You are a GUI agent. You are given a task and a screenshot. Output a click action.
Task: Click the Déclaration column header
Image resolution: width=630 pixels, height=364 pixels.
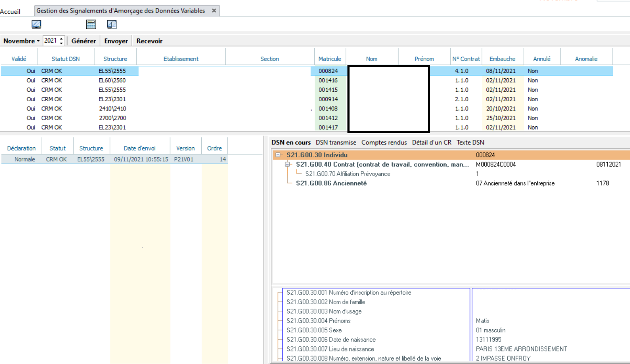click(21, 148)
